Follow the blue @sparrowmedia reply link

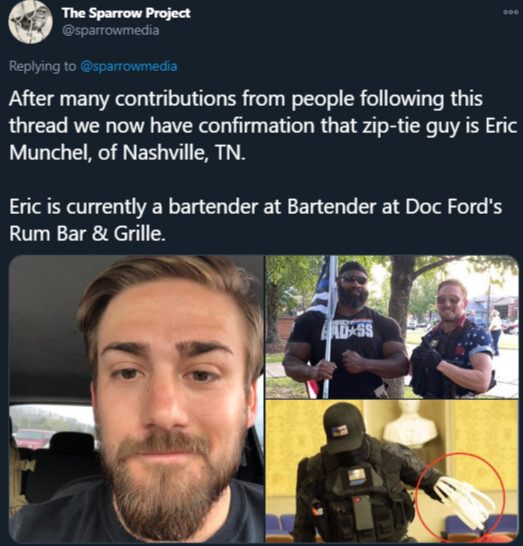click(x=129, y=66)
